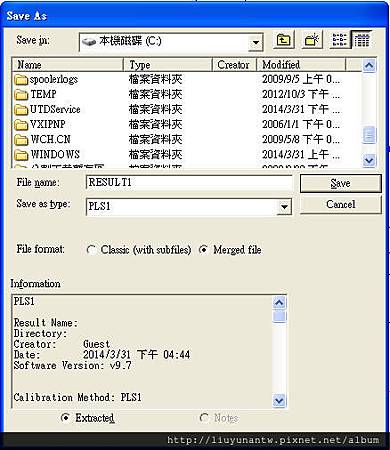390x450 pixels.
Task: Sort files by Creator column header
Action: 234,65
